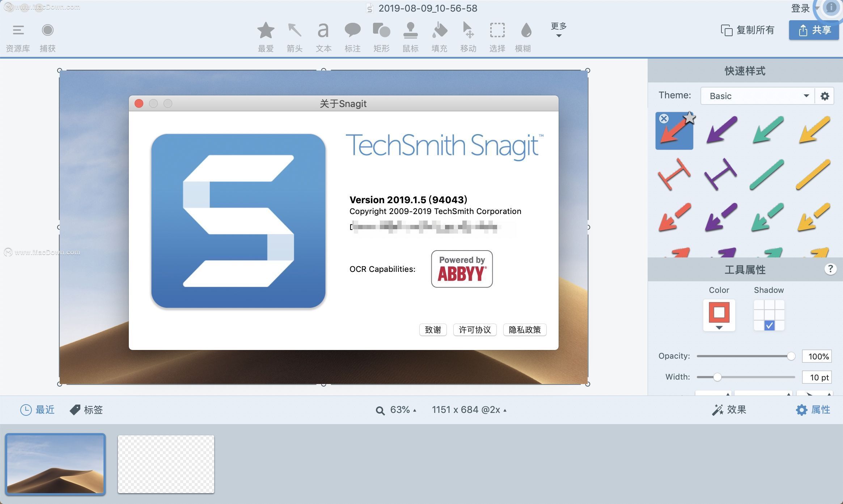
Task: Select the 填充 fill bucket tool
Action: click(x=439, y=38)
